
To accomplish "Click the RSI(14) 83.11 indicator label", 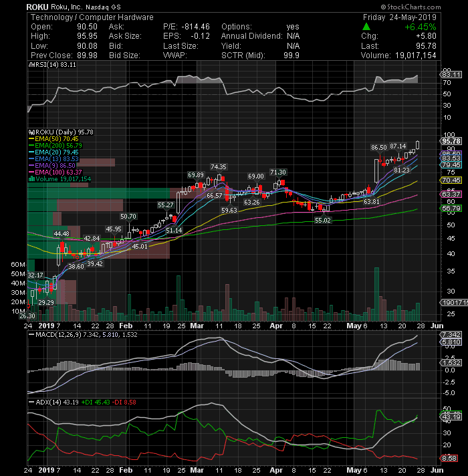I will (x=52, y=64).
